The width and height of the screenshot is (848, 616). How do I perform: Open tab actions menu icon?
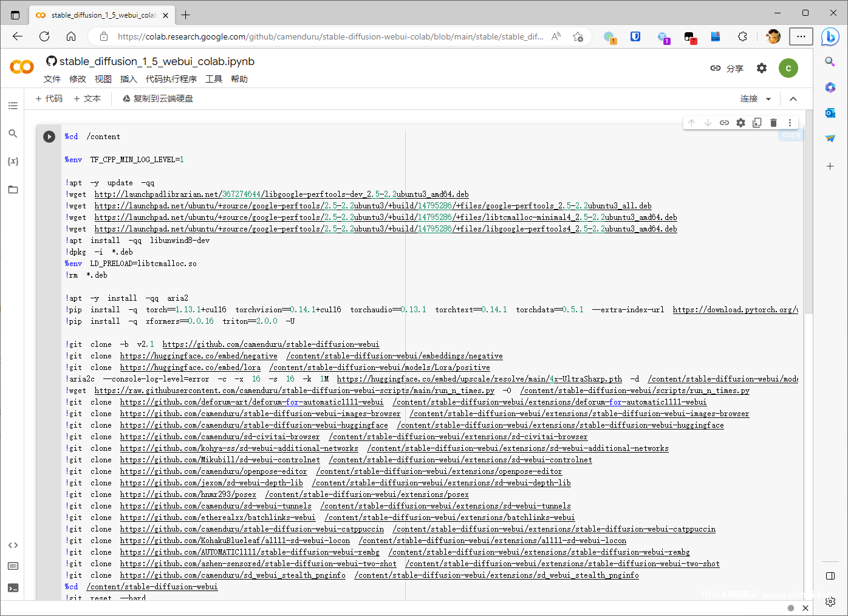tap(15, 15)
